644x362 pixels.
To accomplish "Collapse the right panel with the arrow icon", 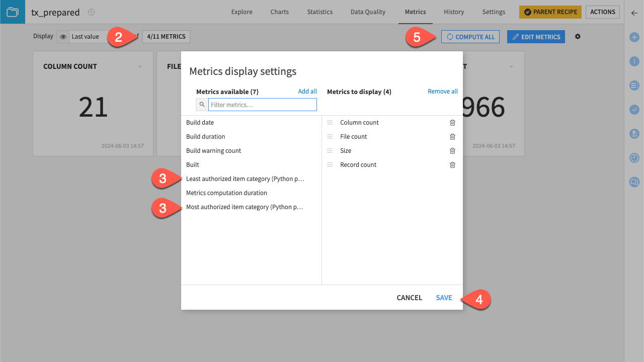I will [634, 13].
